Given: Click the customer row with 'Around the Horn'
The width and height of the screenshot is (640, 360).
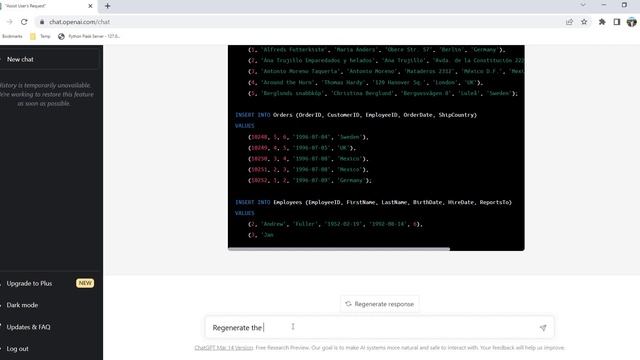Looking at the screenshot, I should tap(365, 82).
